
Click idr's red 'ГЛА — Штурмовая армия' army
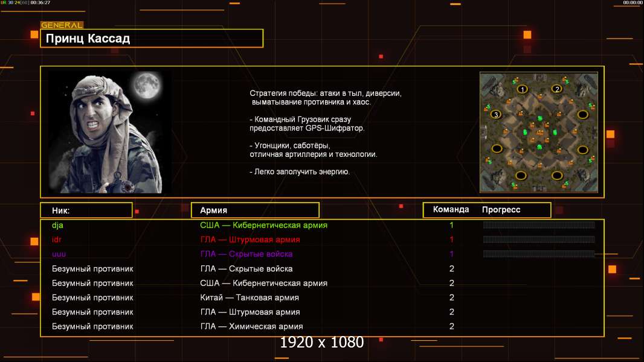click(250, 240)
